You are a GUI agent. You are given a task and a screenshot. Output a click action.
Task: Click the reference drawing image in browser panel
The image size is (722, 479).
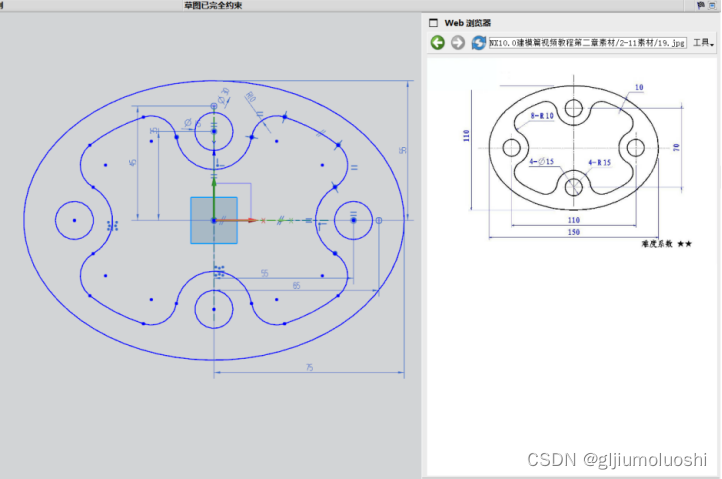click(578, 160)
